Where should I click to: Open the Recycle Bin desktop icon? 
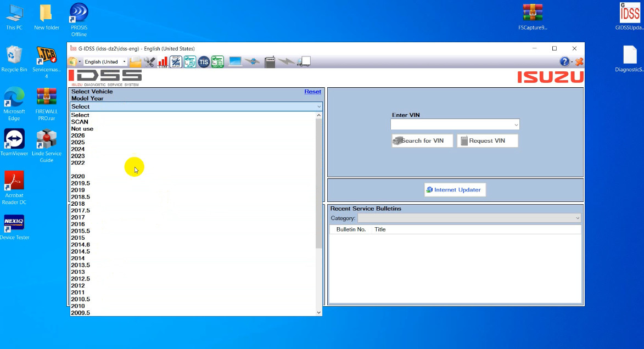pos(14,59)
